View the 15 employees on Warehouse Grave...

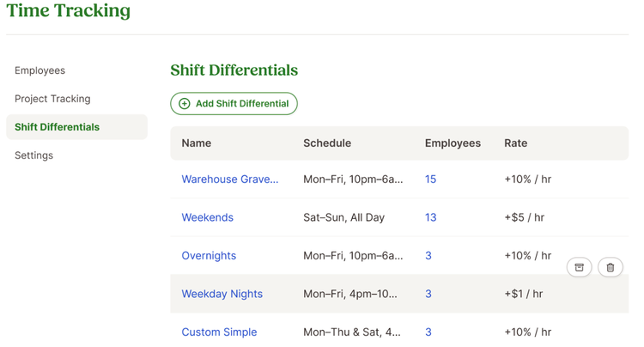coord(430,179)
